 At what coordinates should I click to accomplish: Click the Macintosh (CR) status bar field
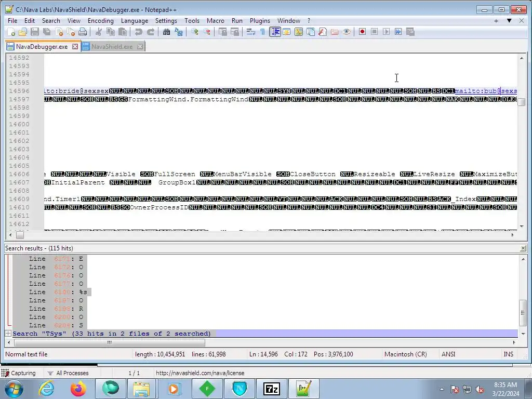click(405, 354)
